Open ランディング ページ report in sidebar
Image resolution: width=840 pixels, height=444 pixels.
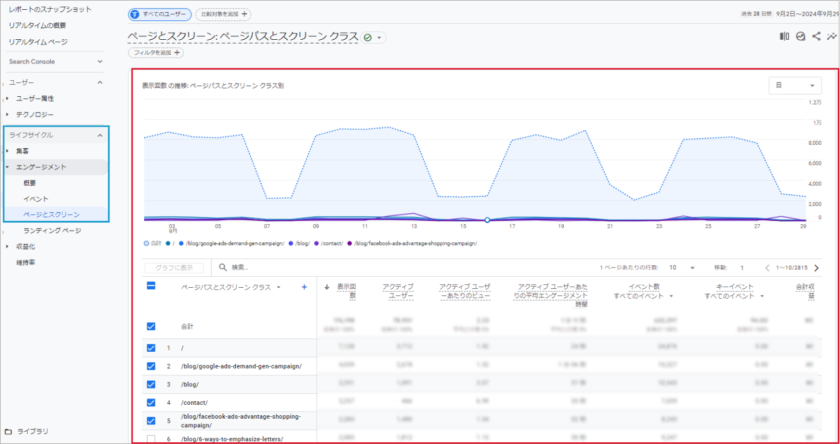click(x=52, y=230)
